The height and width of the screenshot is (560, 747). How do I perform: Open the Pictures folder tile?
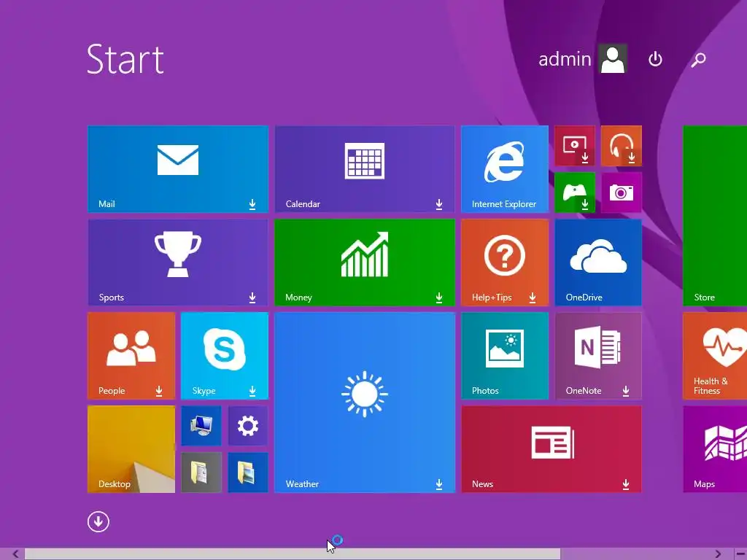pyautogui.click(x=248, y=472)
